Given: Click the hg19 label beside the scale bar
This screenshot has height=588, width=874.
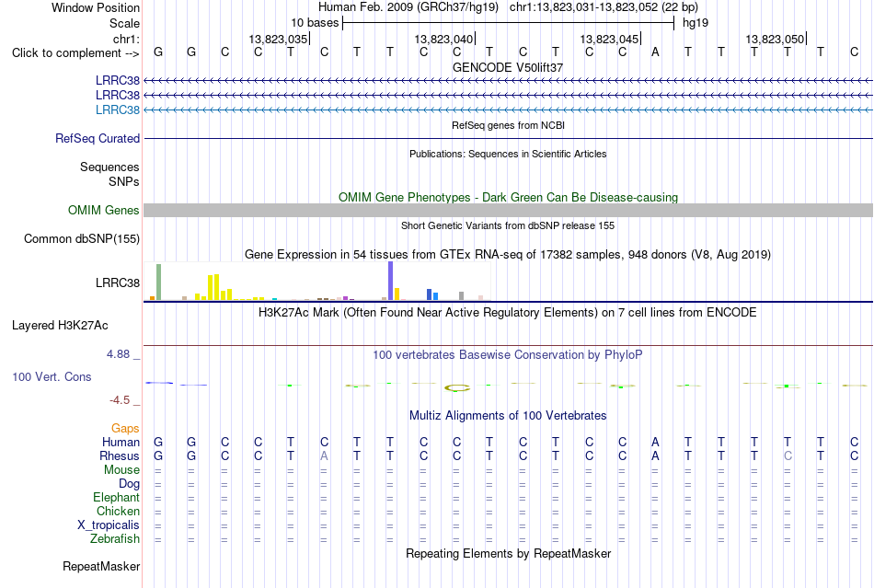Looking at the screenshot, I should 696,23.
